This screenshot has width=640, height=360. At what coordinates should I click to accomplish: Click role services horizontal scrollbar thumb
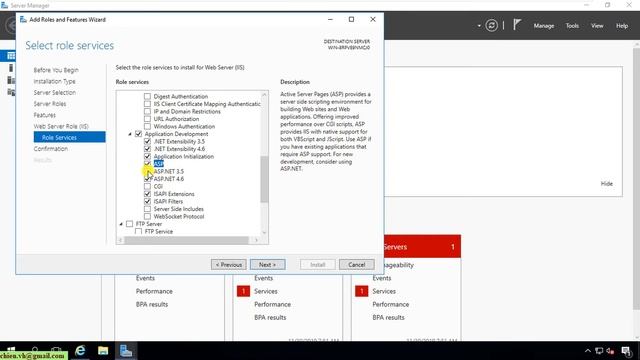[187, 240]
